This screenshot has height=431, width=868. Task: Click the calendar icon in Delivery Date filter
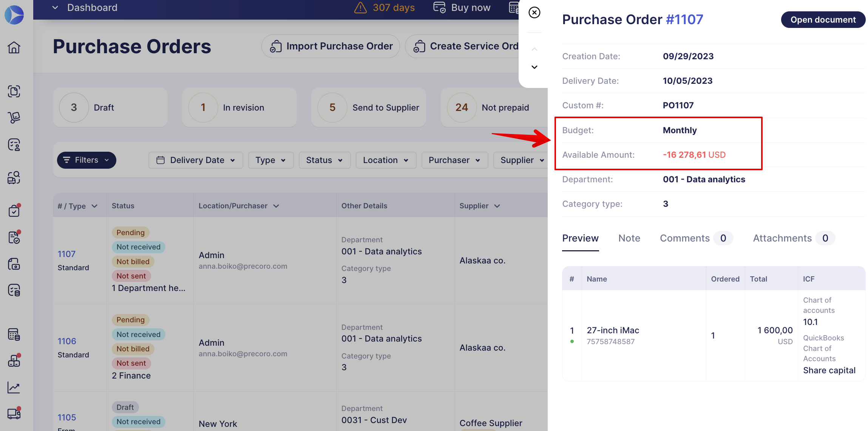tap(161, 160)
